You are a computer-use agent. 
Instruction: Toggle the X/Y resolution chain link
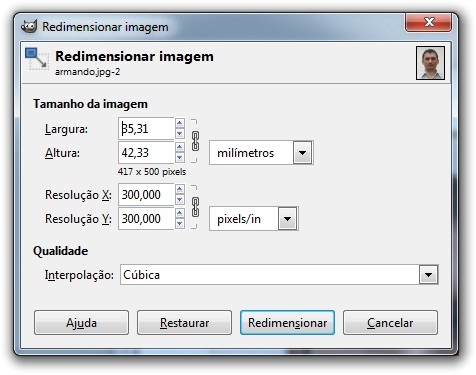point(195,207)
